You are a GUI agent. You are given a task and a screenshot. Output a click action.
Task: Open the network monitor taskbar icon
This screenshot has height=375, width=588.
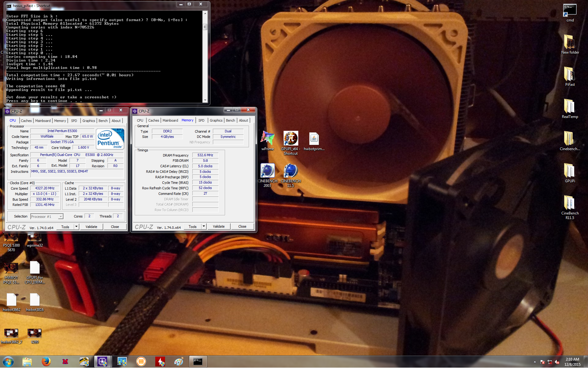122,362
